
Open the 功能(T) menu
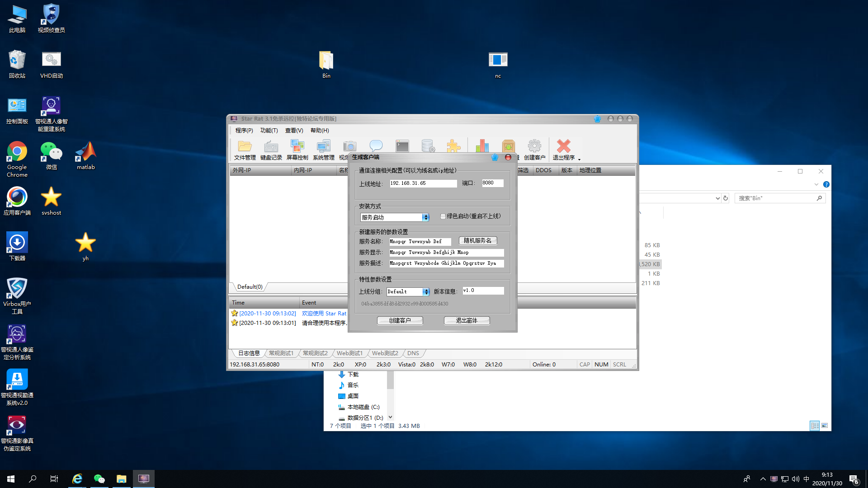coord(269,131)
